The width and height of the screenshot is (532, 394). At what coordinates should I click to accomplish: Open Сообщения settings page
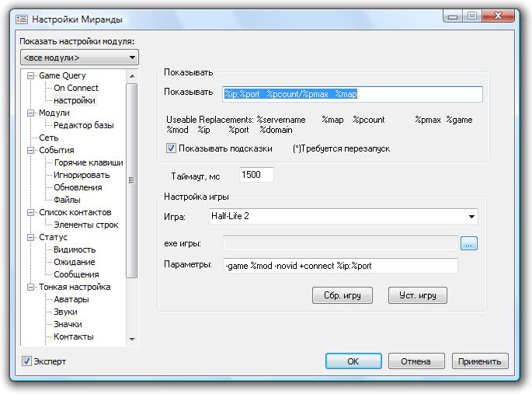76,274
